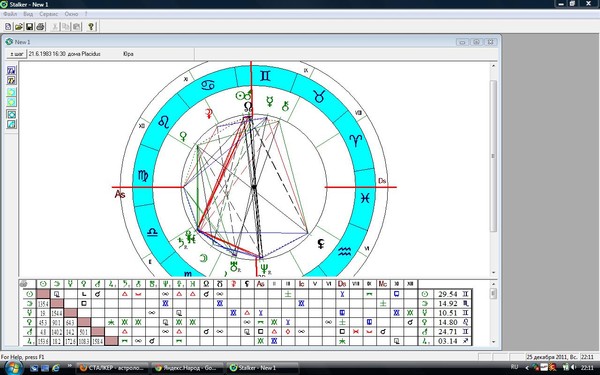Click the table cell showing 135.4
This screenshot has width=600, height=375.
43,303
